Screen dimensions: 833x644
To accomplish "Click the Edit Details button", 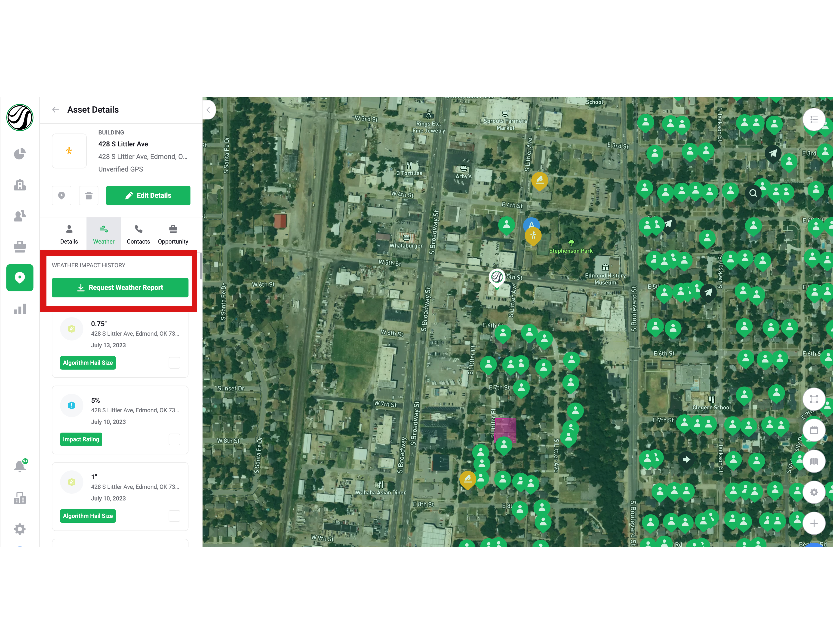I will (148, 196).
